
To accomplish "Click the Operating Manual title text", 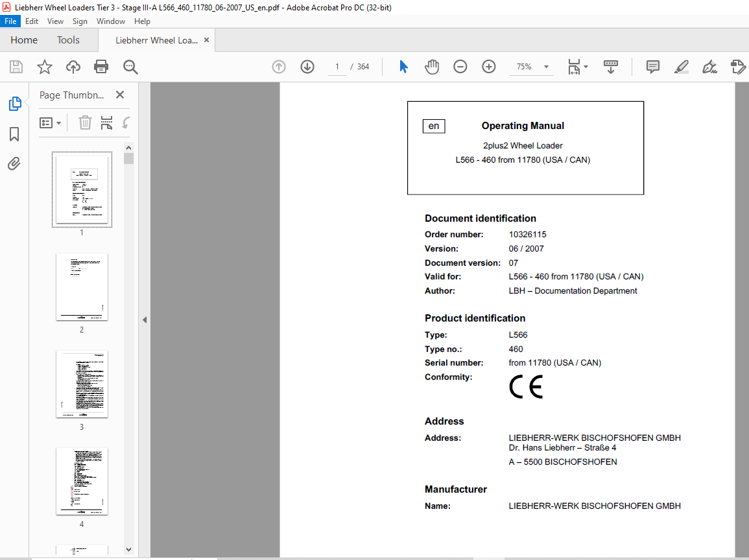I will tap(523, 126).
